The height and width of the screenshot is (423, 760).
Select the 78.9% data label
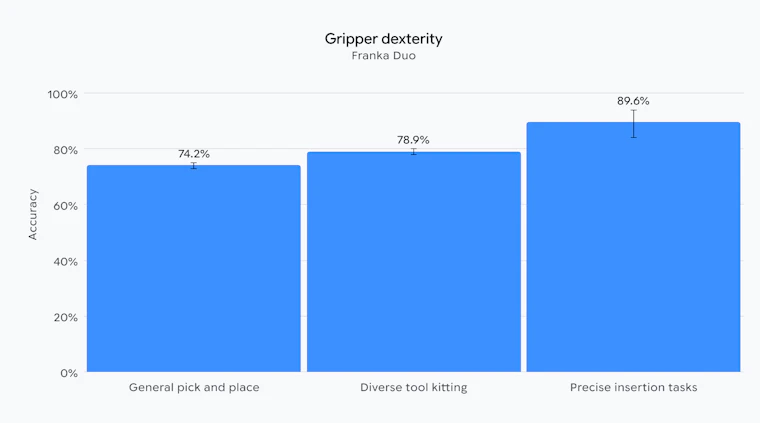413,140
